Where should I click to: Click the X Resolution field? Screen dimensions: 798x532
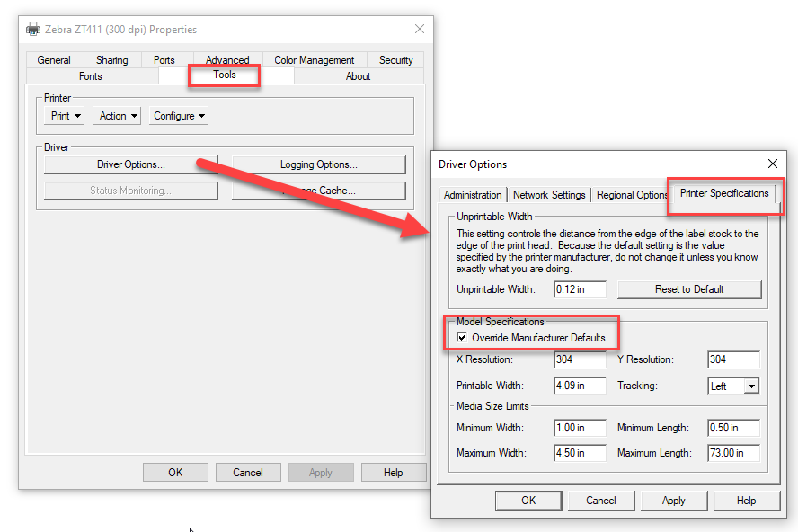581,359
